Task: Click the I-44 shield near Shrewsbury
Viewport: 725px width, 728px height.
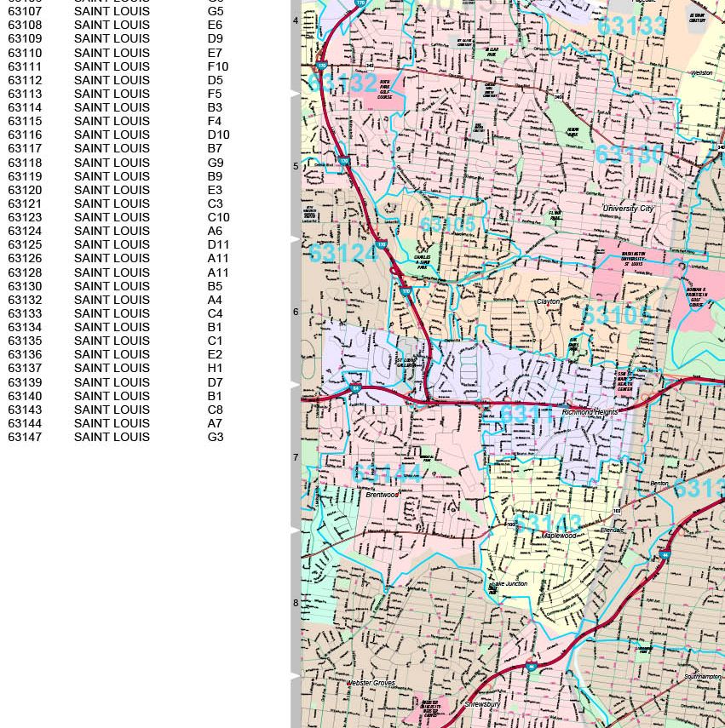Action: [532, 667]
